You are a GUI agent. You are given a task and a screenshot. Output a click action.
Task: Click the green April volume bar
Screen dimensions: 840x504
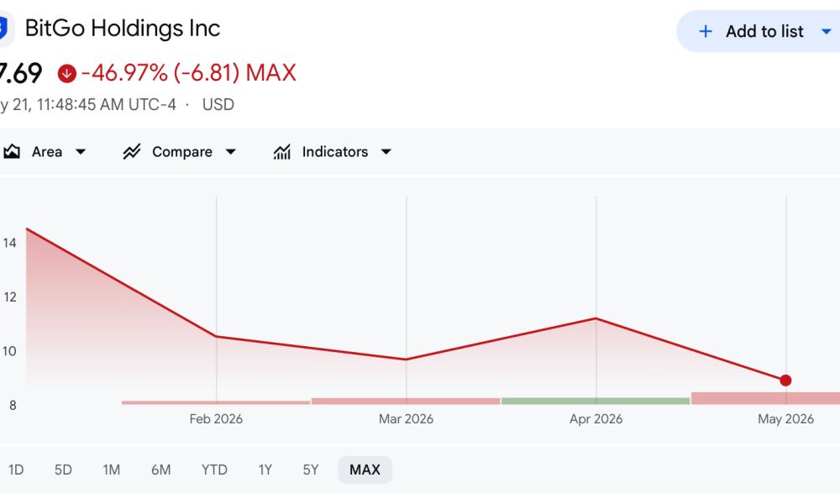(596, 402)
